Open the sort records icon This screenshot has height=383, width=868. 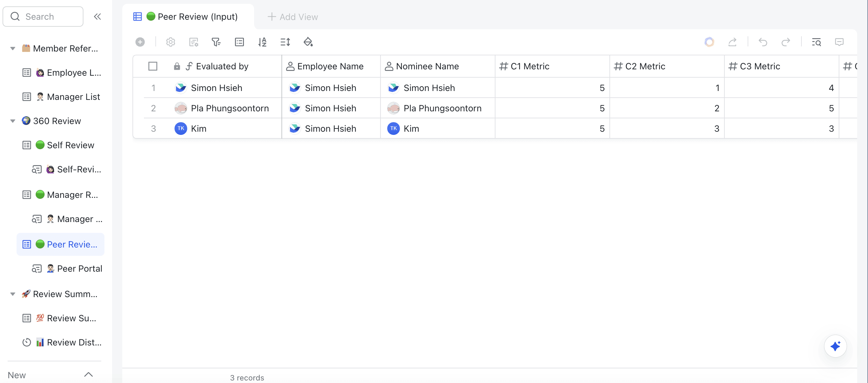point(262,42)
